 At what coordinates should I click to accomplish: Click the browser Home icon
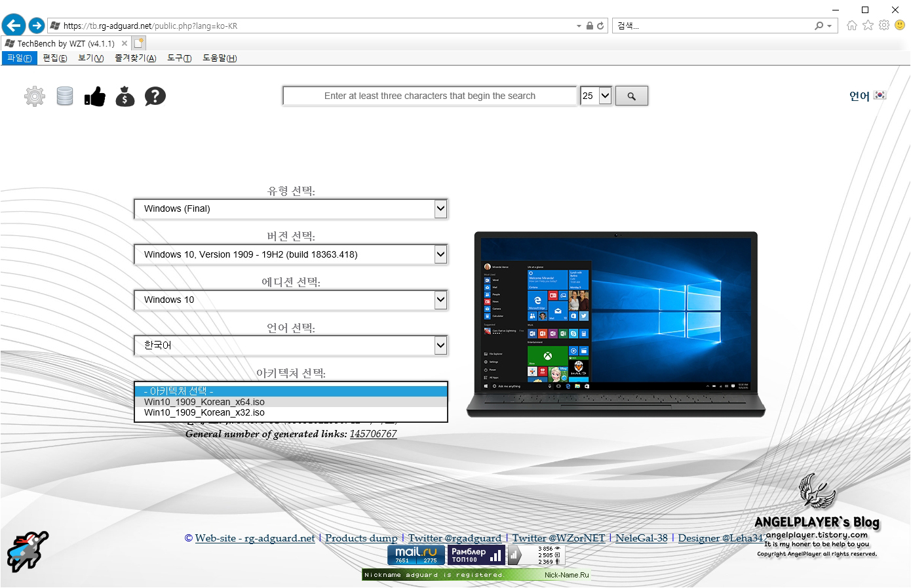click(x=851, y=26)
